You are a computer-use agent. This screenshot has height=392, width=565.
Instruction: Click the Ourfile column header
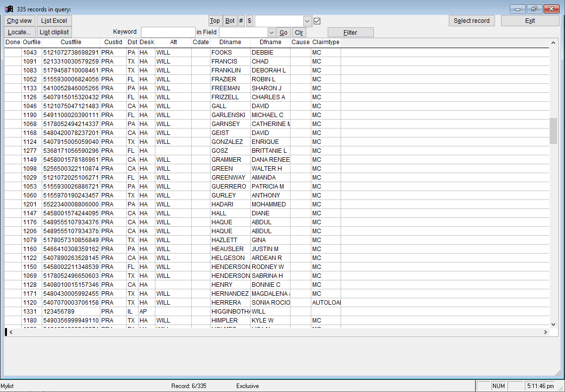point(32,42)
